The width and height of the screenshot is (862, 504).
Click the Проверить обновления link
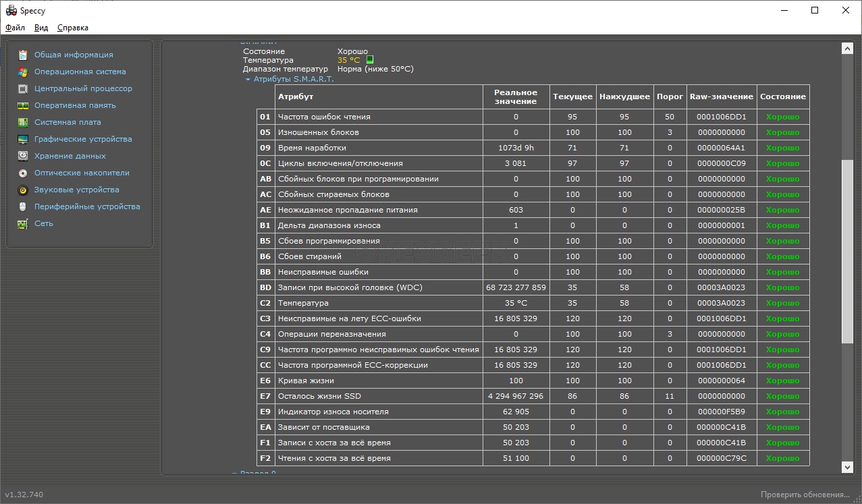(x=805, y=495)
